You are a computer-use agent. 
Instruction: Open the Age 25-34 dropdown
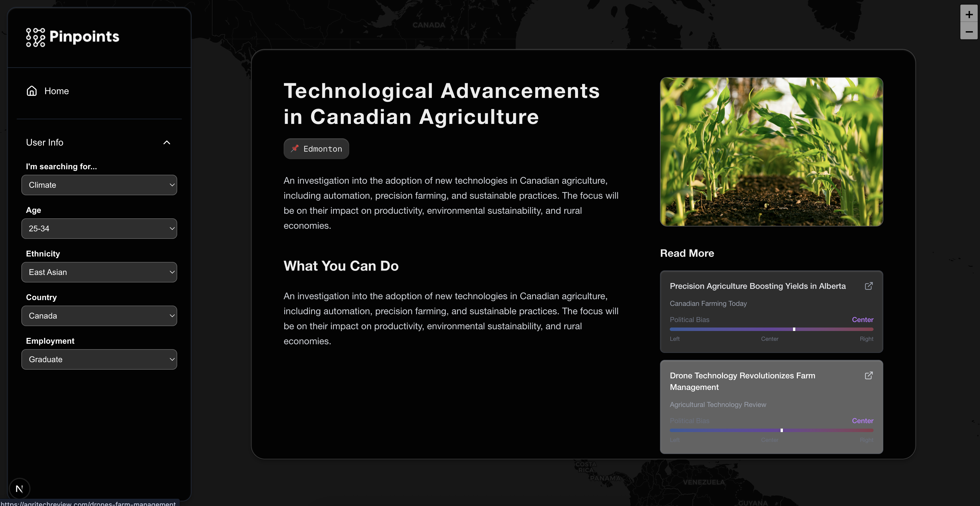click(99, 228)
